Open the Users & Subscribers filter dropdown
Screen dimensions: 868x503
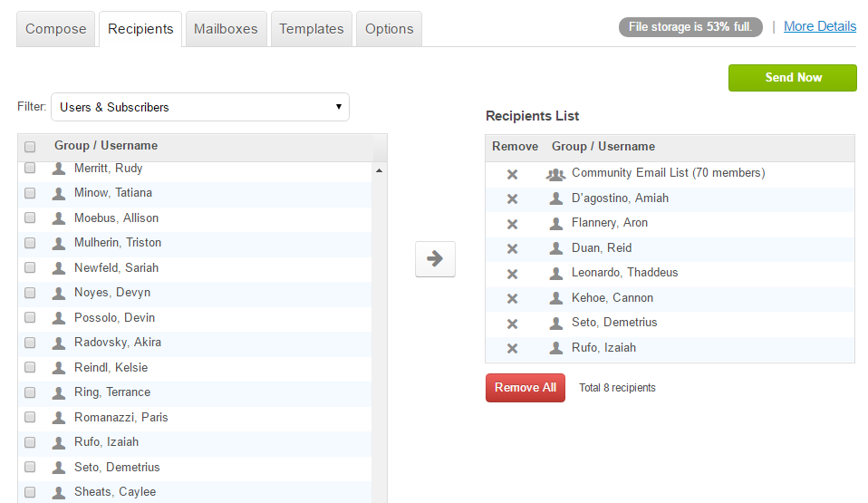[x=200, y=107]
